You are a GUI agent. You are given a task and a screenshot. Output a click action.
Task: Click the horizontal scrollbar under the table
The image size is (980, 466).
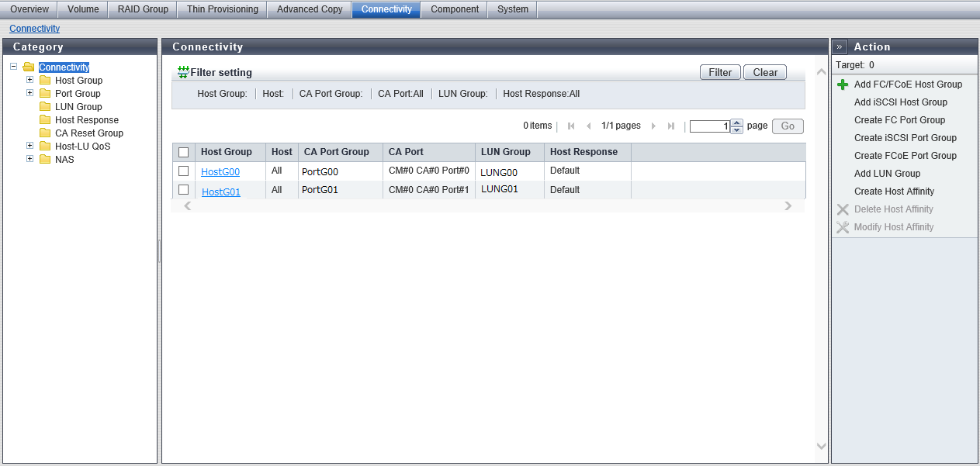pos(487,206)
